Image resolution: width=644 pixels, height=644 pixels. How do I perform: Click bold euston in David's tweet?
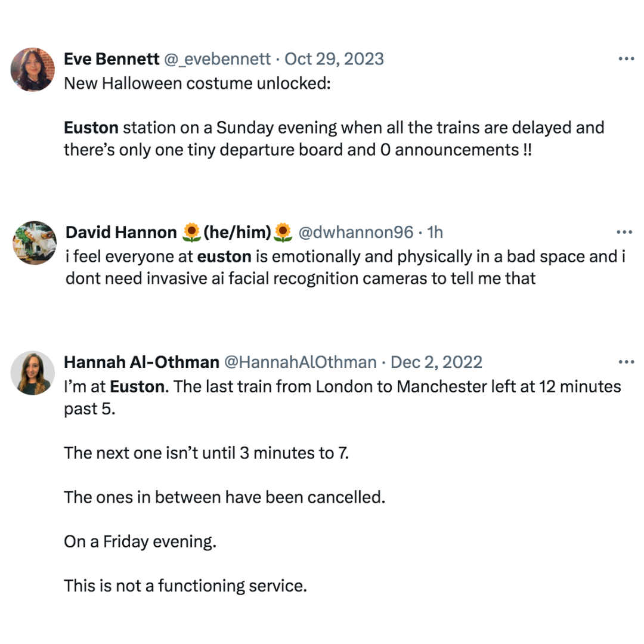(224, 256)
